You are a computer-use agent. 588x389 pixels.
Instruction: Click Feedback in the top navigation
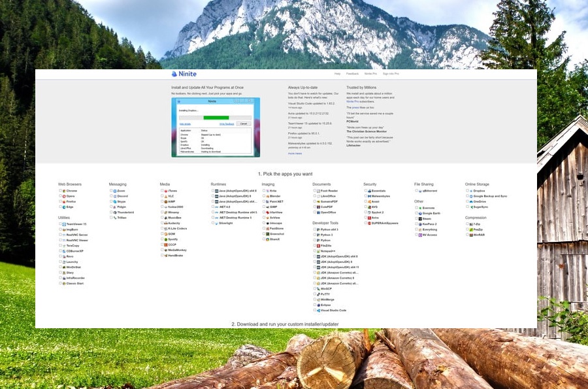(352, 73)
